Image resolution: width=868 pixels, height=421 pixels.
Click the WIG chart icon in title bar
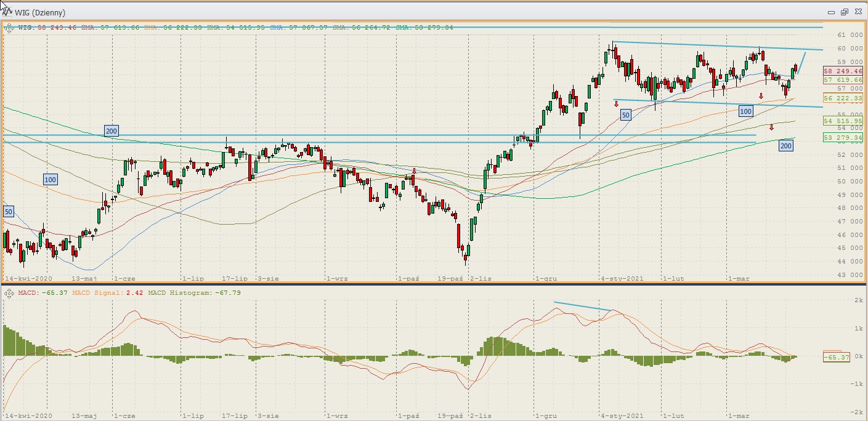(x=8, y=12)
